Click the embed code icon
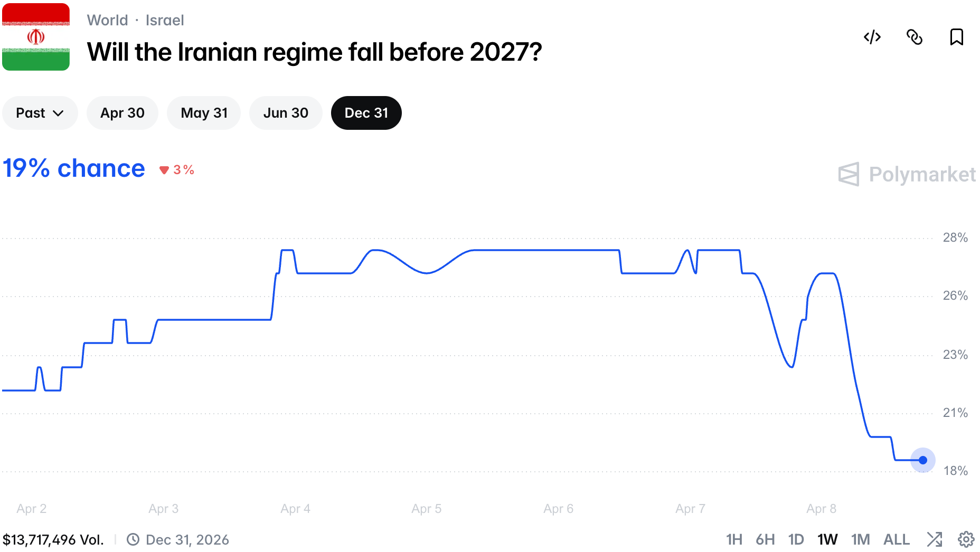The height and width of the screenshot is (552, 980). point(872,37)
